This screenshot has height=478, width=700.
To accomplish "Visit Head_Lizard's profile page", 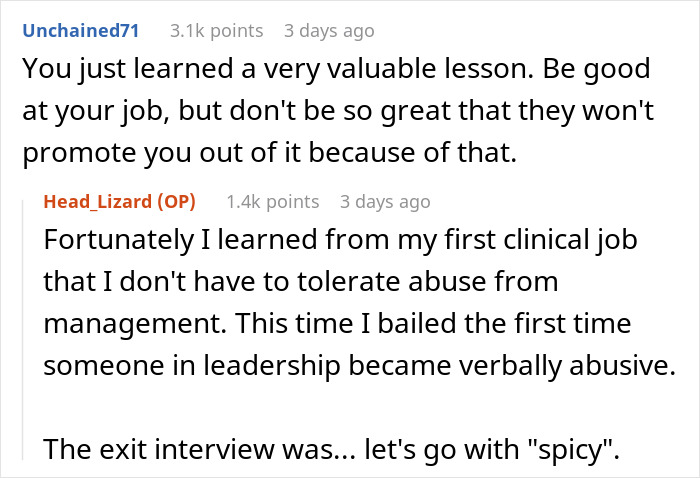I will click(x=96, y=201).
